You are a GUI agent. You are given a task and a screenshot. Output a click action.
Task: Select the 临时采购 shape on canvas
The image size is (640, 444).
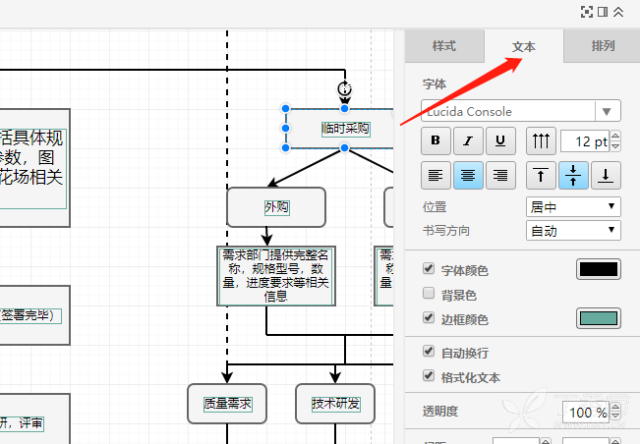pos(340,129)
